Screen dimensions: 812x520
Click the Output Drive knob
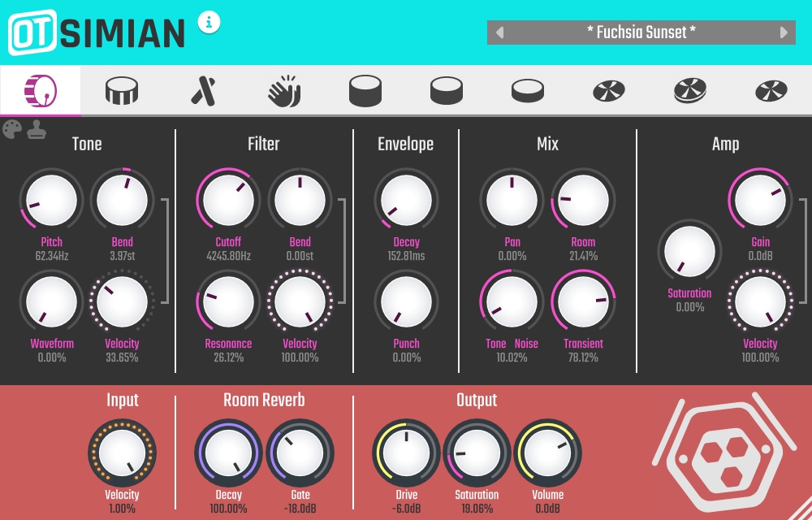[406, 453]
